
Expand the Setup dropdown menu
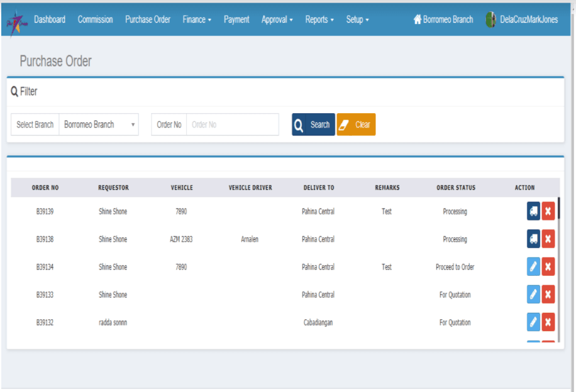click(357, 19)
